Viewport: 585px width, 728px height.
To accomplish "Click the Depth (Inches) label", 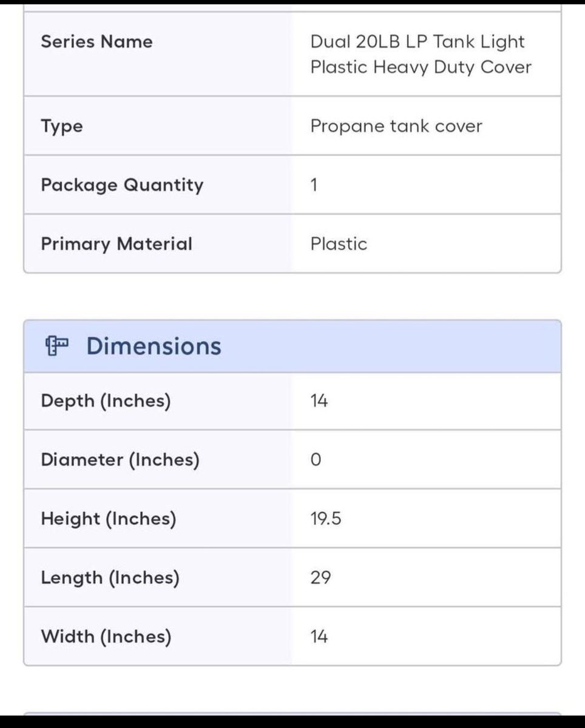I will coord(106,401).
